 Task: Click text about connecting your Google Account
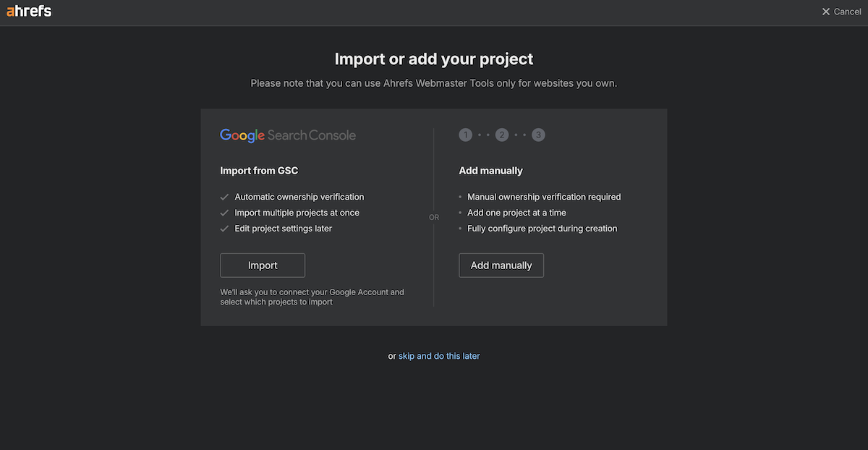pyautogui.click(x=312, y=297)
